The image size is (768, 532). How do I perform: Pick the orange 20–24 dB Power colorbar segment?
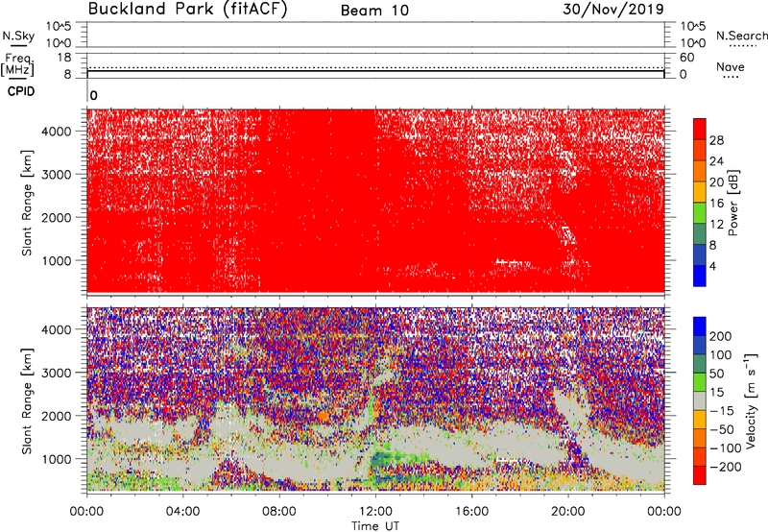(700, 171)
